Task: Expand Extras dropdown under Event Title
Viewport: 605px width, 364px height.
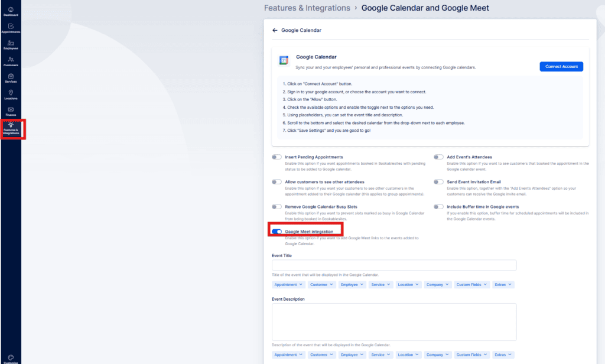Action: pos(503,284)
